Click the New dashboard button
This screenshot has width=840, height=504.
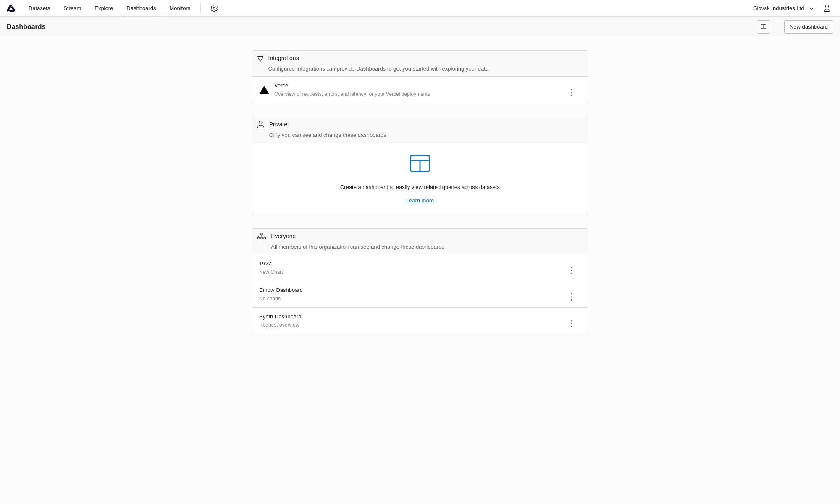pyautogui.click(x=808, y=27)
